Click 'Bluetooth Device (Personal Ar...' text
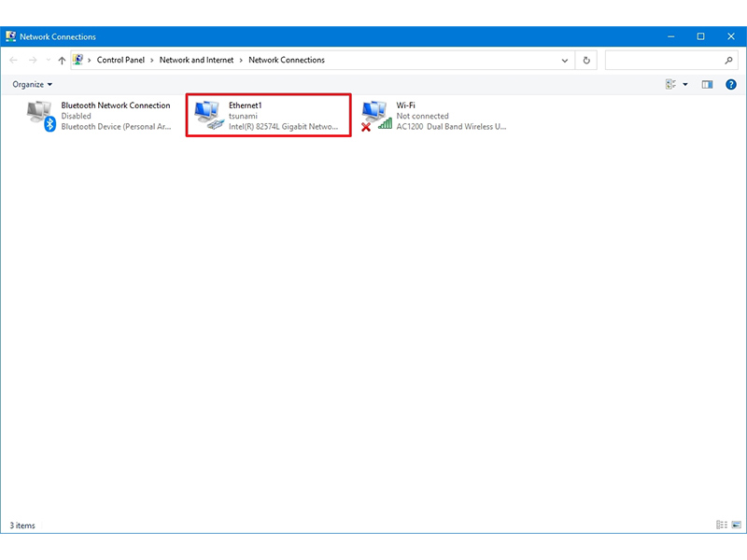Screen dimensions: 747x560 pyautogui.click(x=116, y=127)
